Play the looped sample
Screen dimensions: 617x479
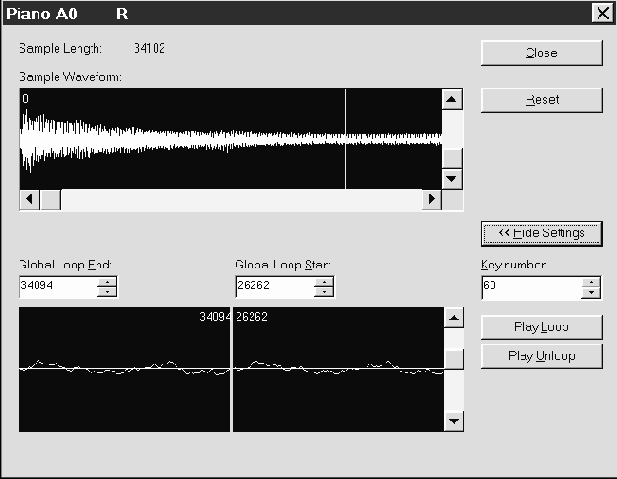[x=541, y=327]
